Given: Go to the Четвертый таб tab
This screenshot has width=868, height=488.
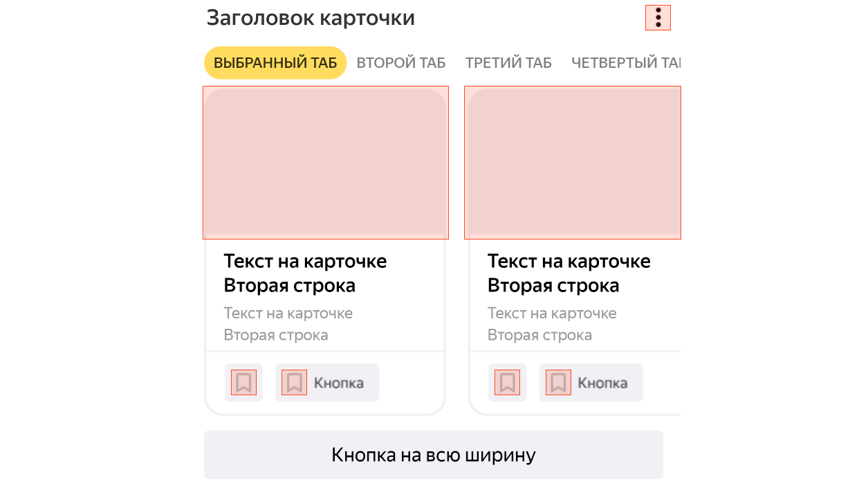Looking at the screenshot, I should pyautogui.click(x=625, y=63).
